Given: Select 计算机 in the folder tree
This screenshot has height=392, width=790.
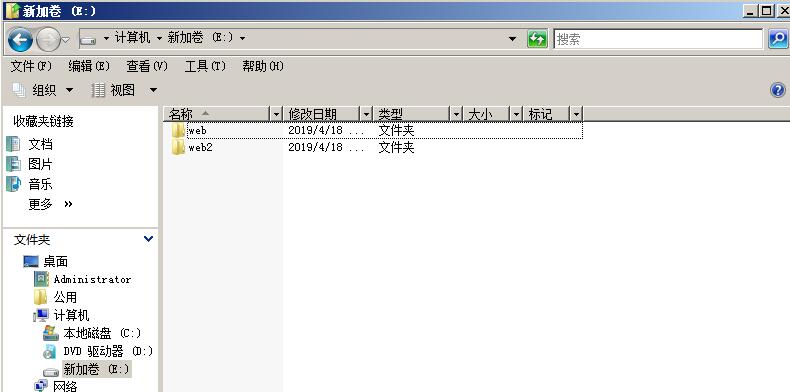Looking at the screenshot, I should point(71,315).
